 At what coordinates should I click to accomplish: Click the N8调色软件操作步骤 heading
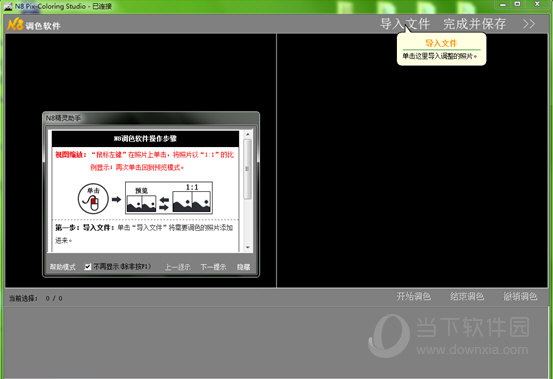(x=145, y=139)
